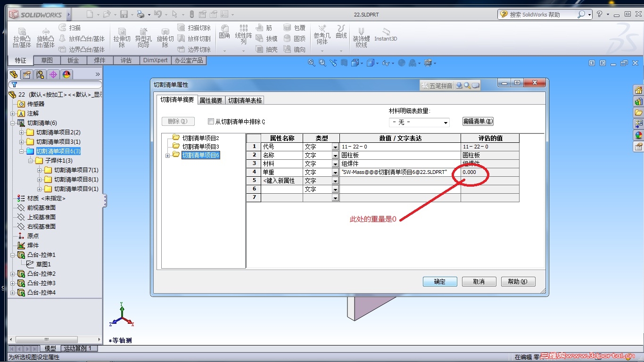Screen dimensions: 644x362
Task: Click the SolidWorks Resources home icon
Action: [x=639, y=90]
